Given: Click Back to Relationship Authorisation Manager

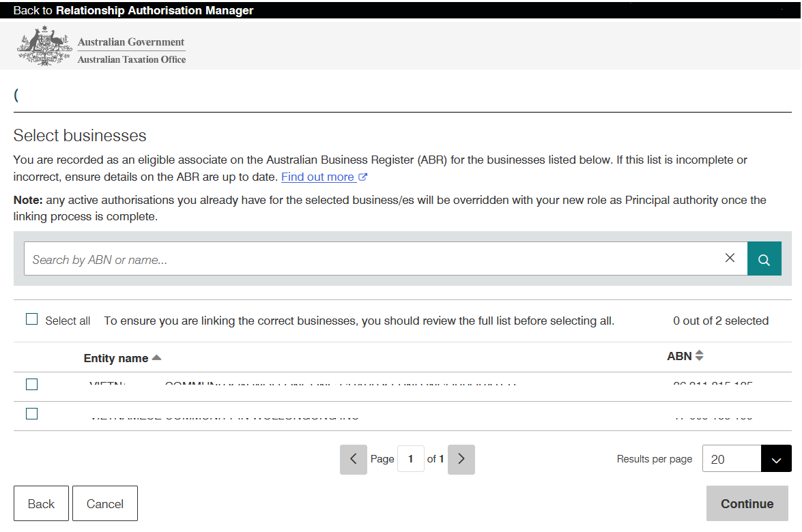Looking at the screenshot, I should (x=133, y=10).
